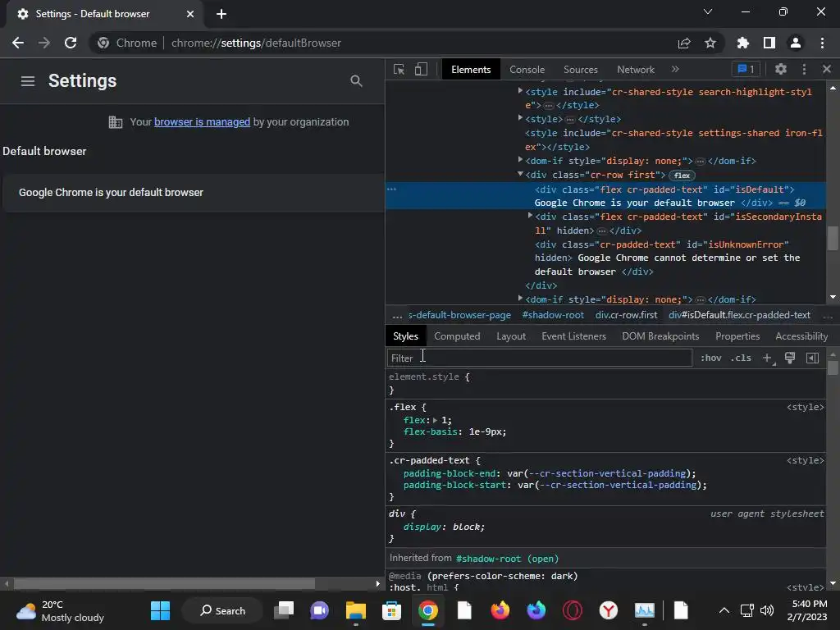The image size is (840, 630).
Task: Expand the isSecondaryInstall div node
Action: pos(530,216)
